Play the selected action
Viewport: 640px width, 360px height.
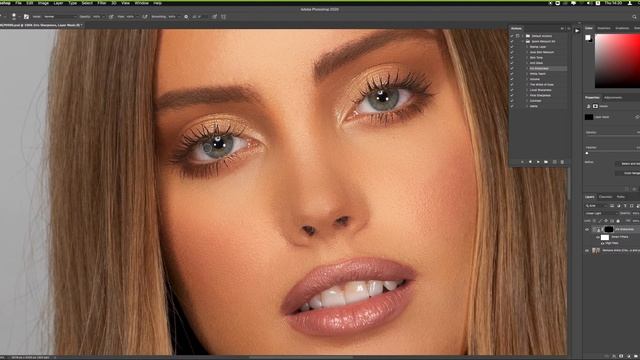click(538, 162)
